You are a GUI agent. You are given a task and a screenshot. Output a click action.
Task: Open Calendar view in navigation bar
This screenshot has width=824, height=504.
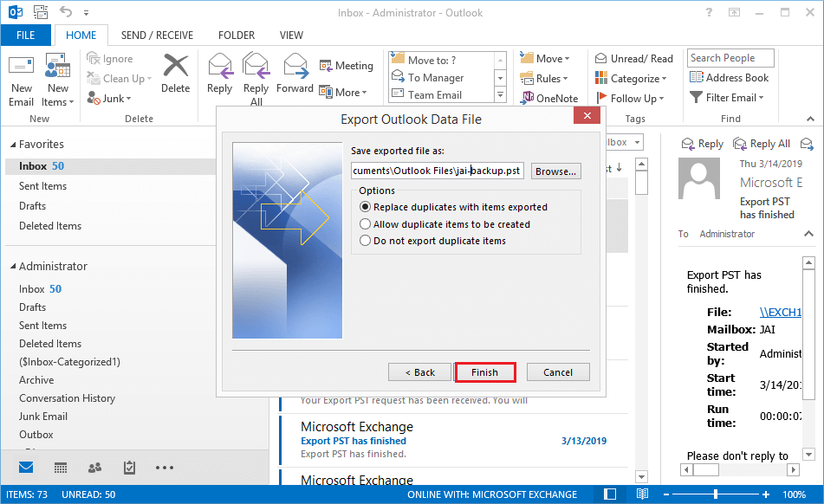[x=61, y=468]
